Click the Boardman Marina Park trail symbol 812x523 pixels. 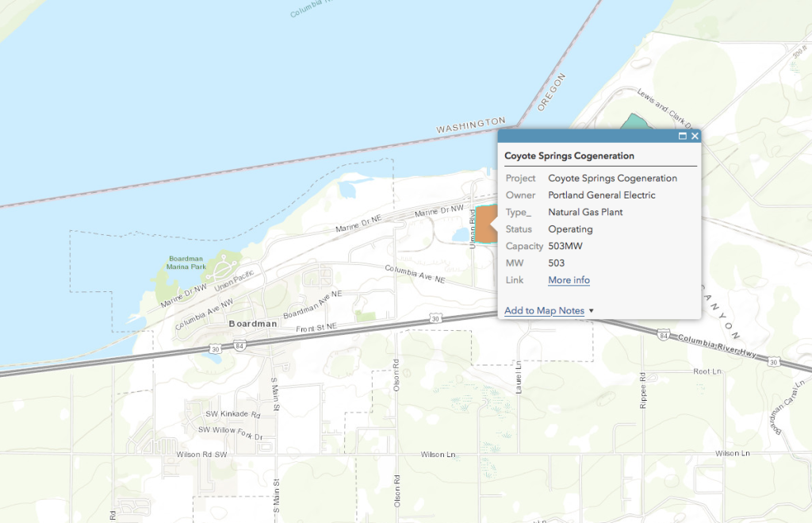point(223,263)
